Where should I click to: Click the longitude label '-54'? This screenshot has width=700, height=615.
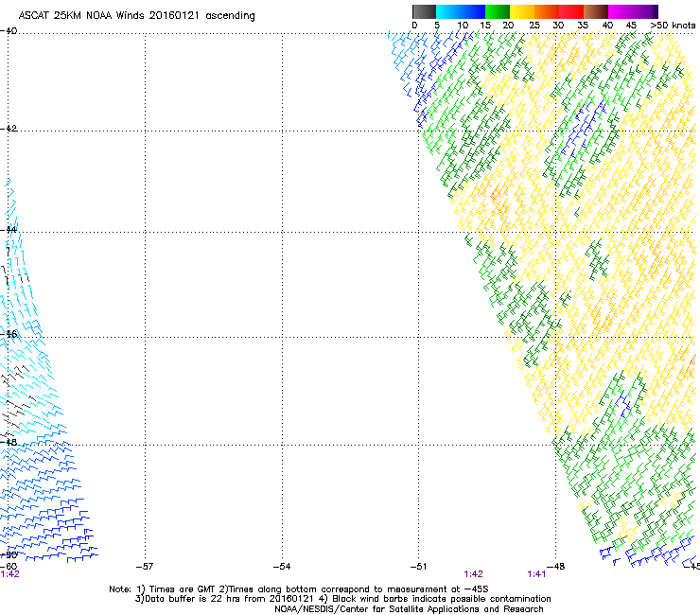coord(282,567)
